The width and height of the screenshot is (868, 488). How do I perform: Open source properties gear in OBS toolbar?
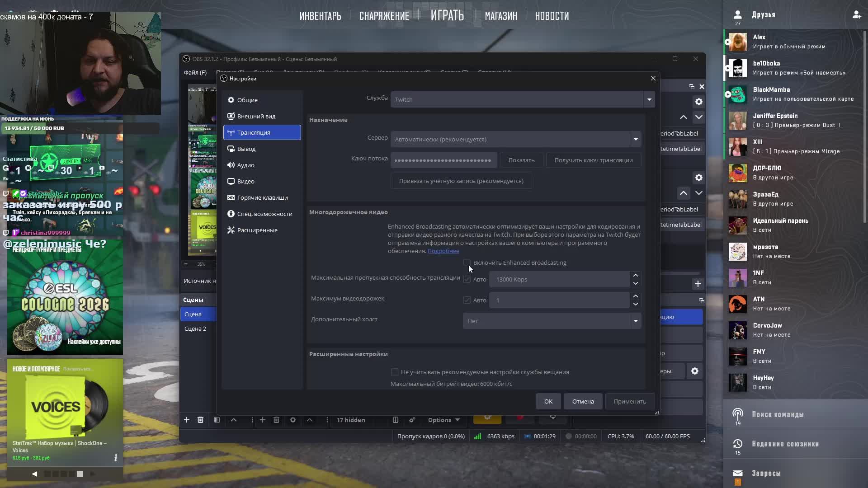coord(293,420)
